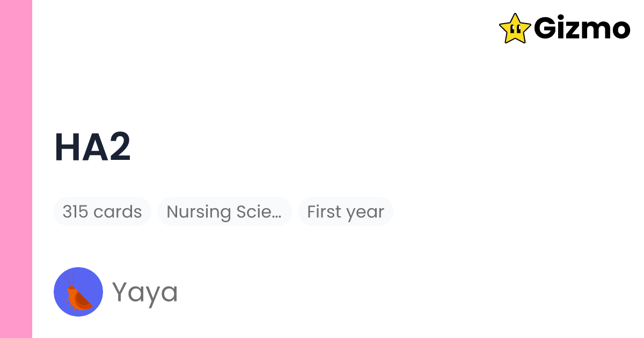Select the Nursing Scie... subject chip

pyautogui.click(x=224, y=211)
